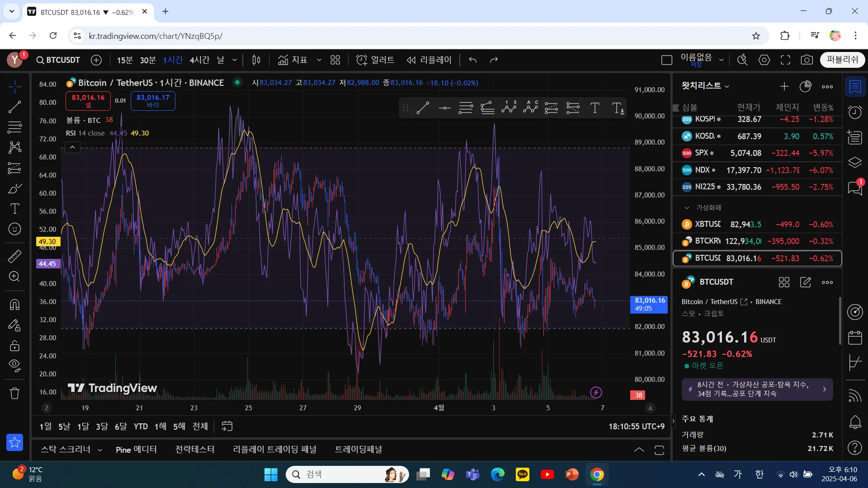
Task: Select the ruler measure tool
Action: [14, 256]
